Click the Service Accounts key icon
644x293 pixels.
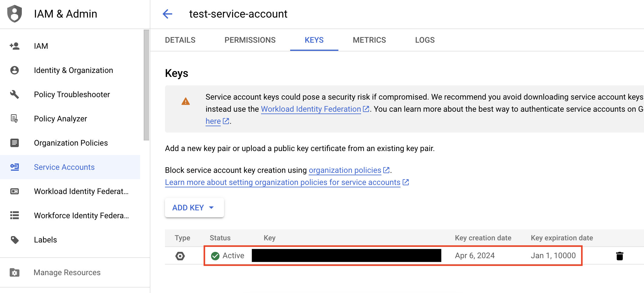click(15, 167)
